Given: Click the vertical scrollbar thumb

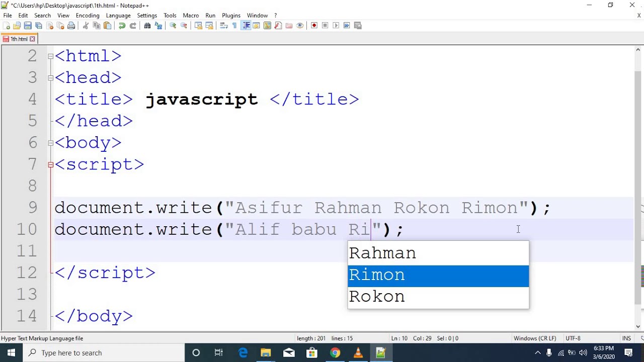Looking at the screenshot, I should (x=638, y=188).
